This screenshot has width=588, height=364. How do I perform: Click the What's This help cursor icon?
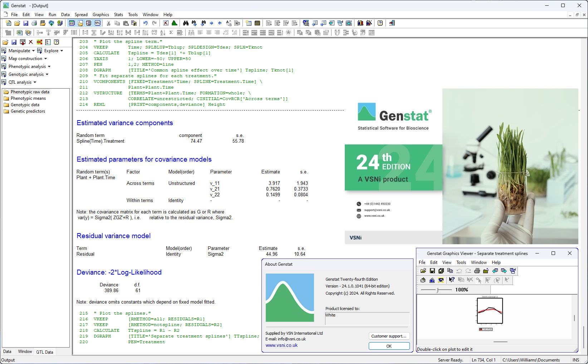click(451, 280)
